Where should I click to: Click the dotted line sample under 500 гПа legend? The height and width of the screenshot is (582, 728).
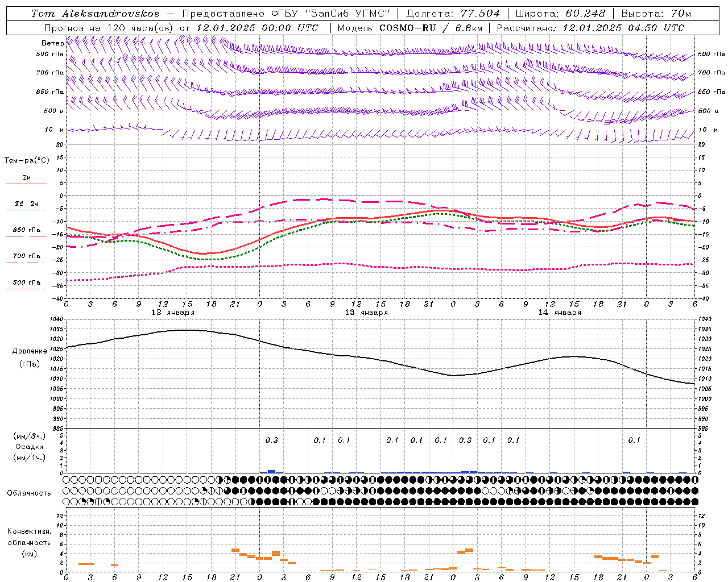click(25, 289)
